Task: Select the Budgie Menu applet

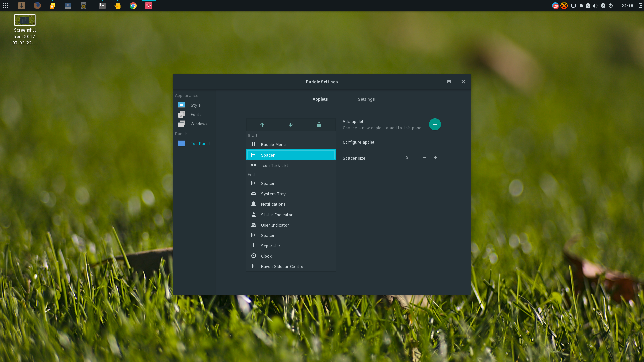Action: tap(291, 144)
